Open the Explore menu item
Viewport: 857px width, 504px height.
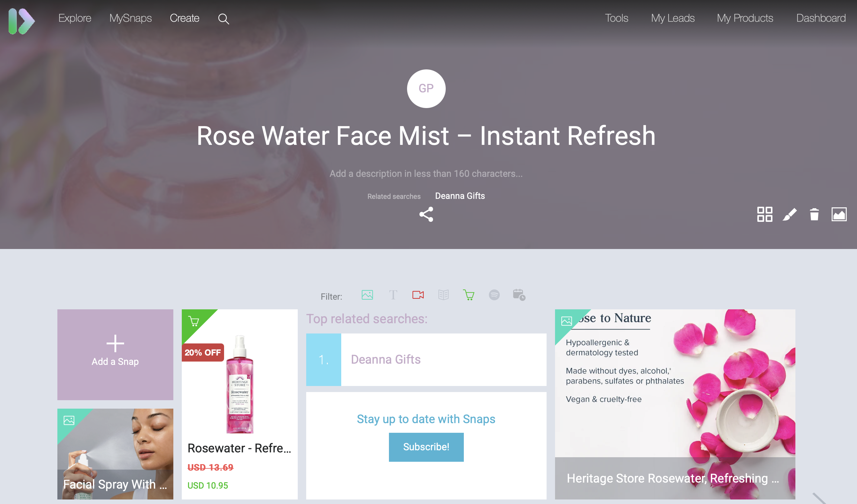click(x=75, y=18)
